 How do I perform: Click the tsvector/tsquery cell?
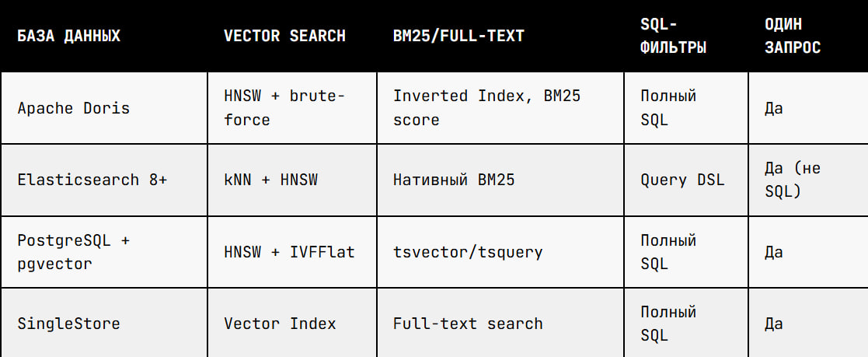coord(500,252)
